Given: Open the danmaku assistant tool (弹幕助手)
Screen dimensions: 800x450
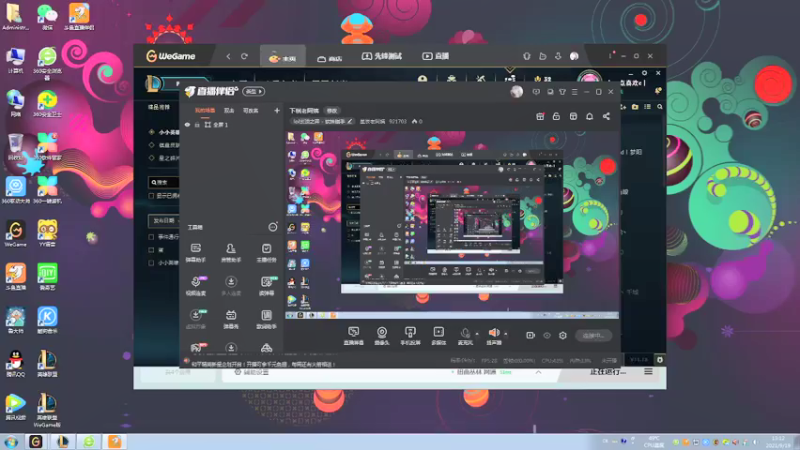Looking at the screenshot, I should (195, 253).
